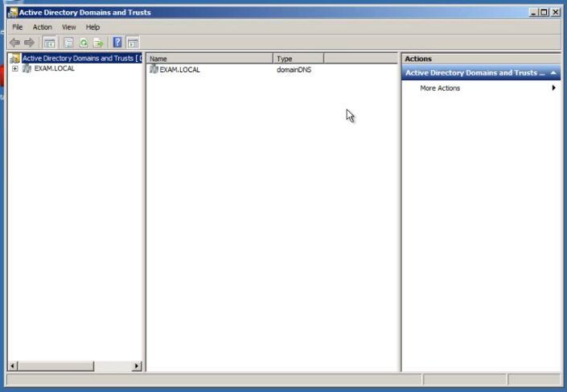The width and height of the screenshot is (567, 392).
Task: Toggle Show/Hide Action Pane toolbar icon
Action: 133,43
